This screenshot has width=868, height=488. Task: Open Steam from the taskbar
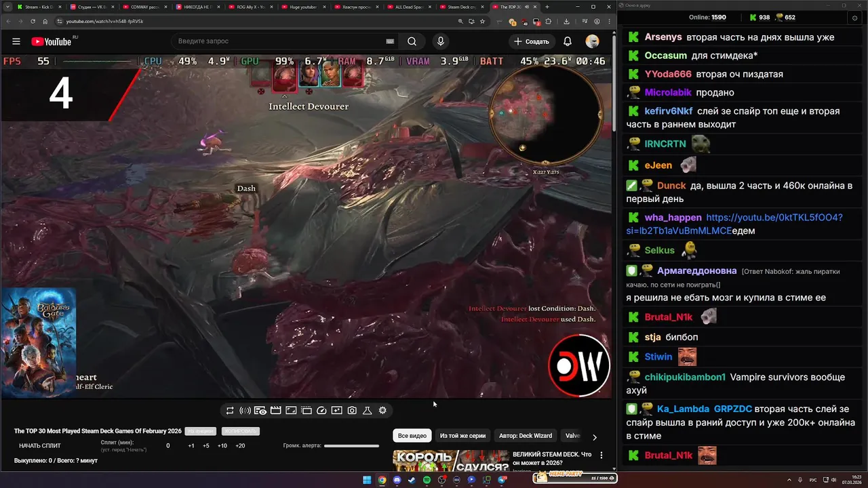(x=412, y=480)
